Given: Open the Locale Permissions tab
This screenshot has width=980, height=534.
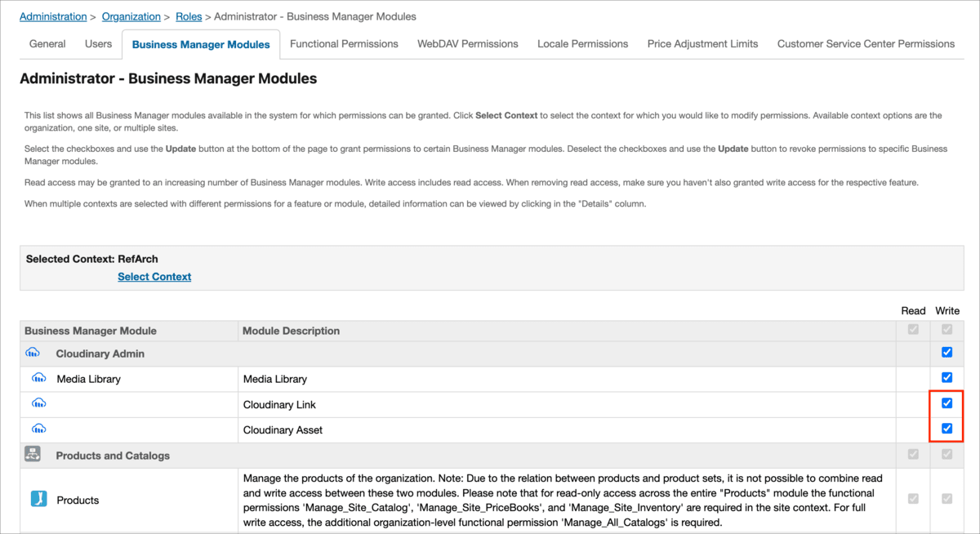Looking at the screenshot, I should [582, 44].
